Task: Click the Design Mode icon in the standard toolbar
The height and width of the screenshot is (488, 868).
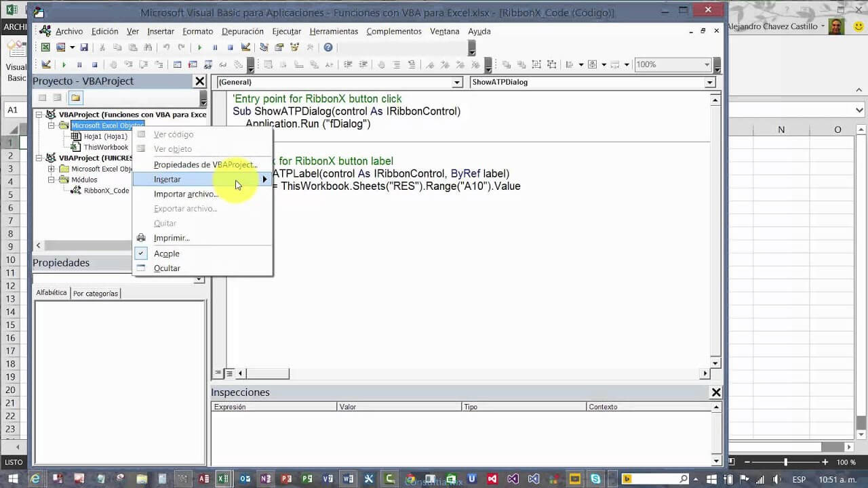Action: pyautogui.click(x=245, y=47)
